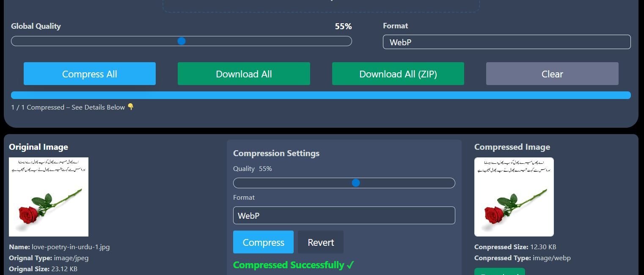The image size is (644, 275).
Task: Click the Compressed Successfully checkmark message
Action: (x=293, y=265)
